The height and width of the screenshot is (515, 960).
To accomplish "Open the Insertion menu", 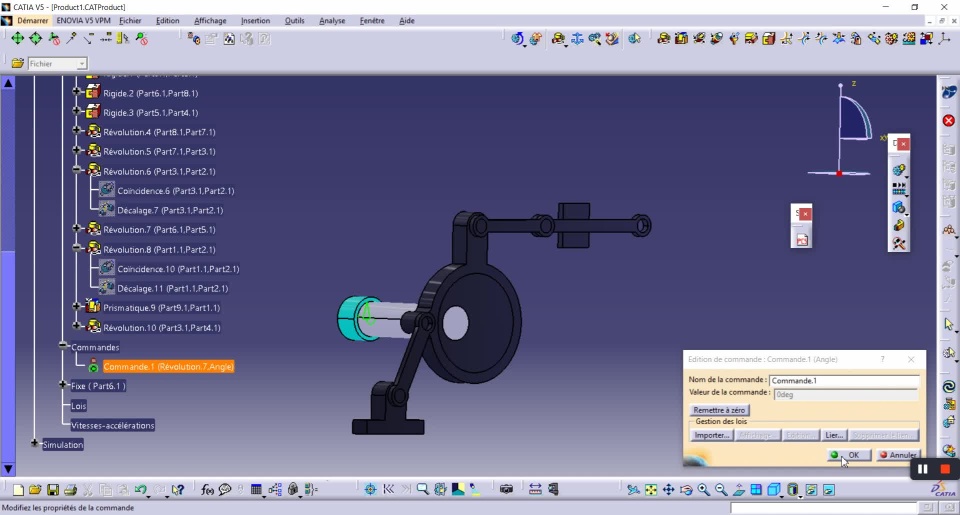I will (x=255, y=20).
